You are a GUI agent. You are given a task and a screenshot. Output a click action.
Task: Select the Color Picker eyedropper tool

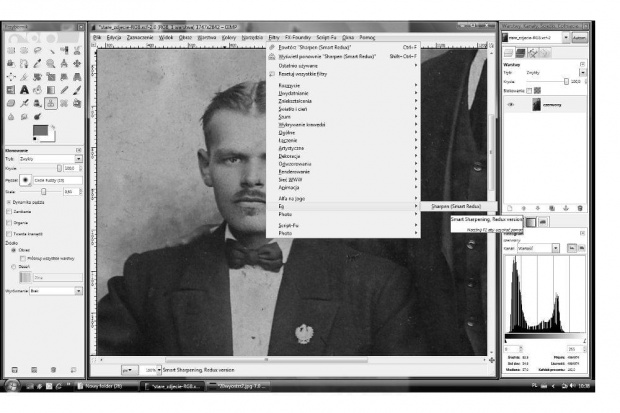click(x=37, y=63)
